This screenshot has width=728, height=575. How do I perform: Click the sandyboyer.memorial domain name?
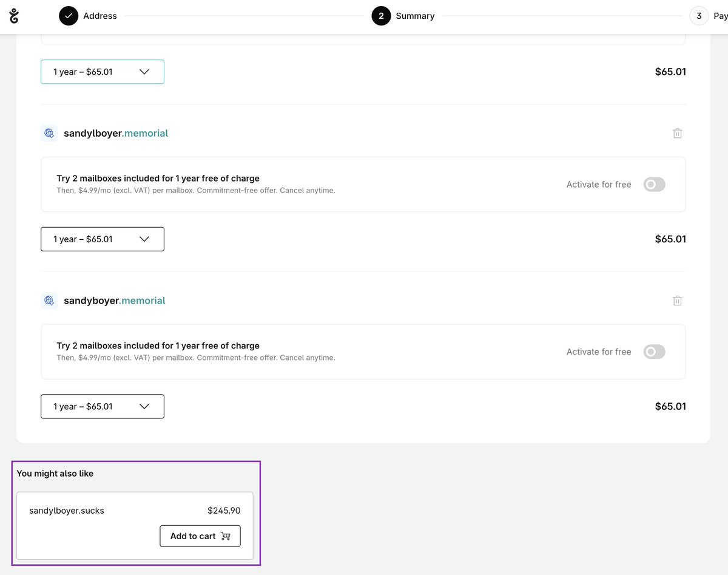coord(115,301)
